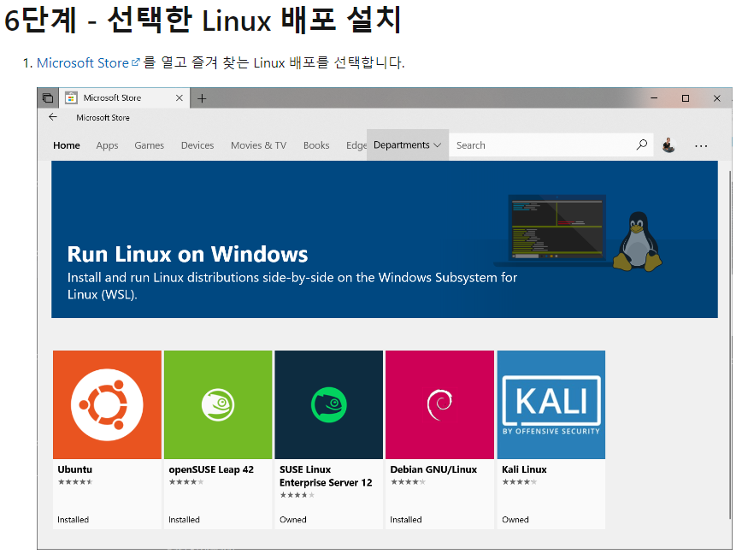Image resolution: width=742 pixels, height=560 pixels.
Task: Select the Microsoft Store browser tab
Action: [125, 98]
